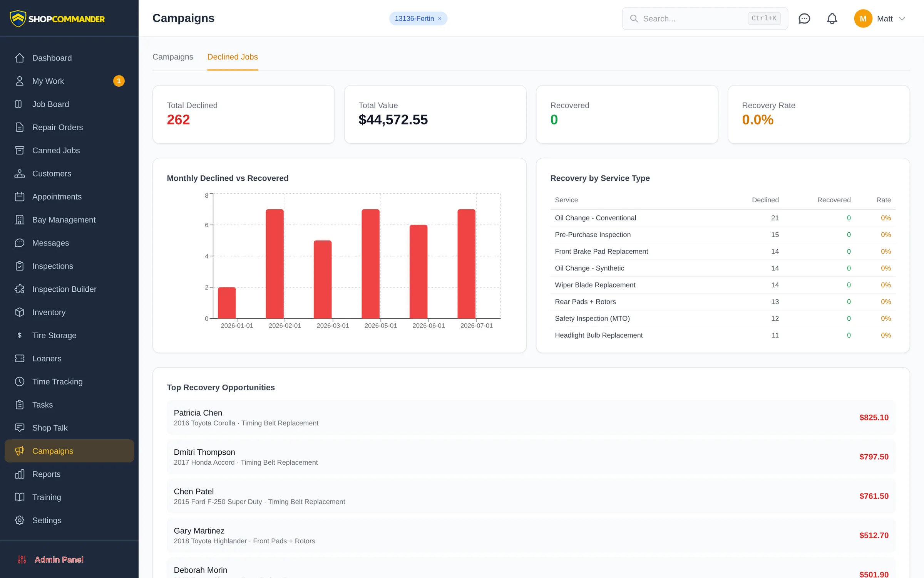Open the chat bubble icon in header
Viewport: 924px width, 578px height.
point(804,18)
